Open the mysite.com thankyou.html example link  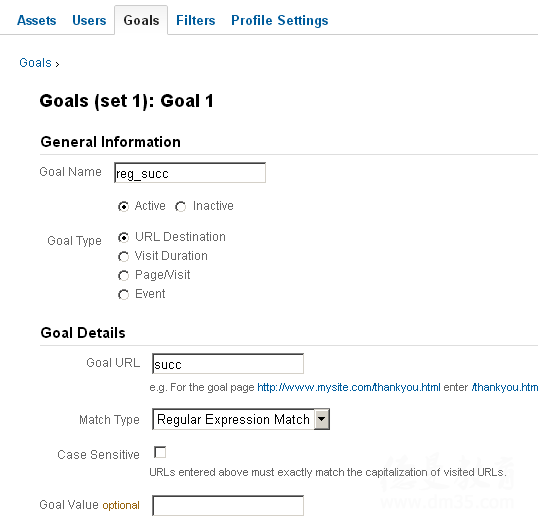click(349, 387)
